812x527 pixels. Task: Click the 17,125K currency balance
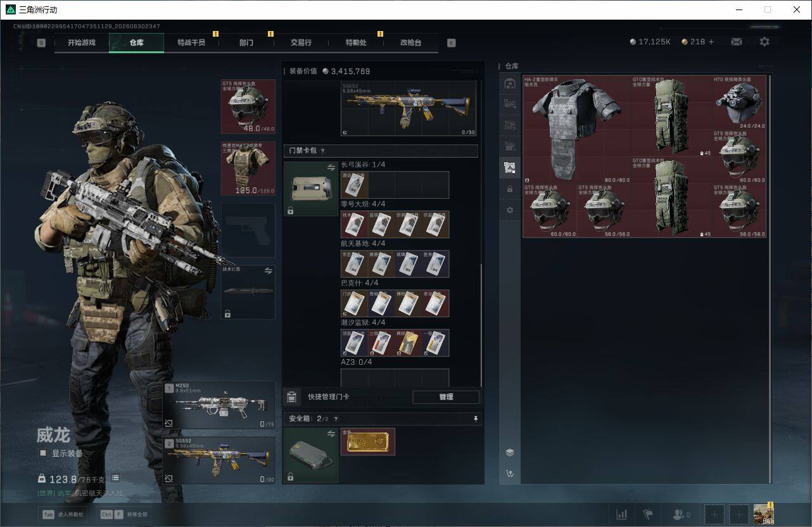[x=650, y=42]
